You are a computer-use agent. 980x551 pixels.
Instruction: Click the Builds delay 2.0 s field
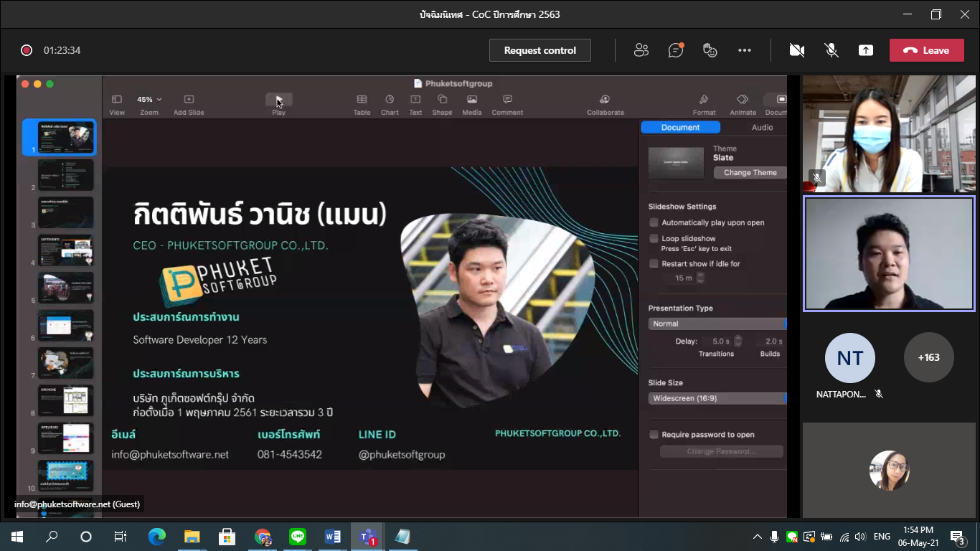point(773,342)
